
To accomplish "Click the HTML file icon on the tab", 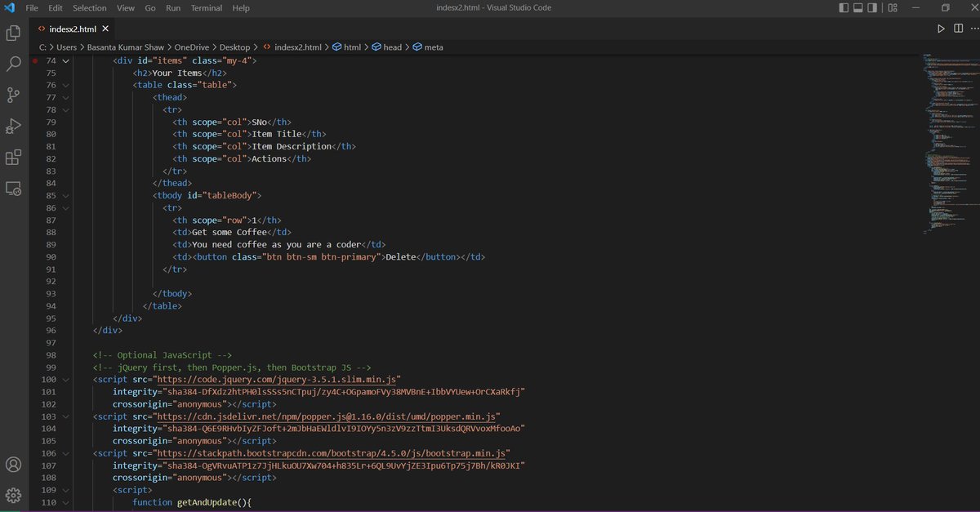I will 42,28.
